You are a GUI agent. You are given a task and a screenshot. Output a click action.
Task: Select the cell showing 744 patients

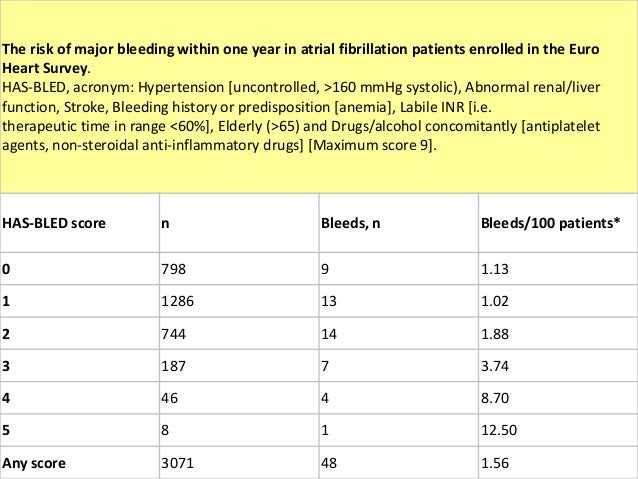pyautogui.click(x=239, y=334)
